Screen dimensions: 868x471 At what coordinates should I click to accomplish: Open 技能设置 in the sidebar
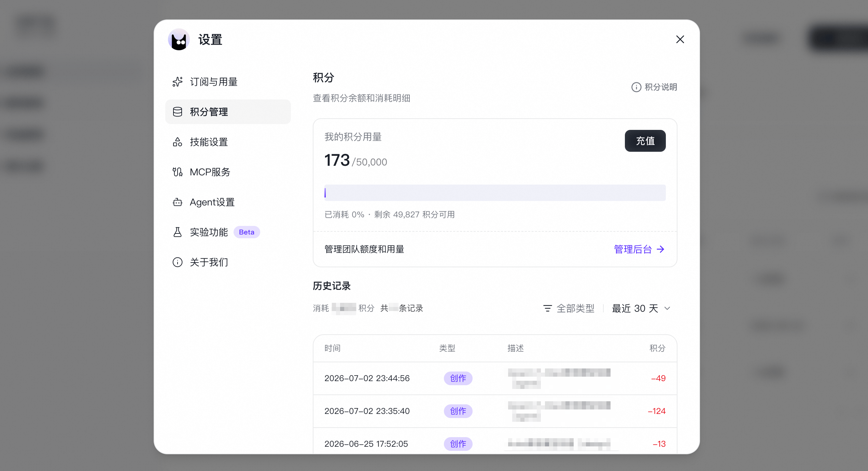pos(228,142)
